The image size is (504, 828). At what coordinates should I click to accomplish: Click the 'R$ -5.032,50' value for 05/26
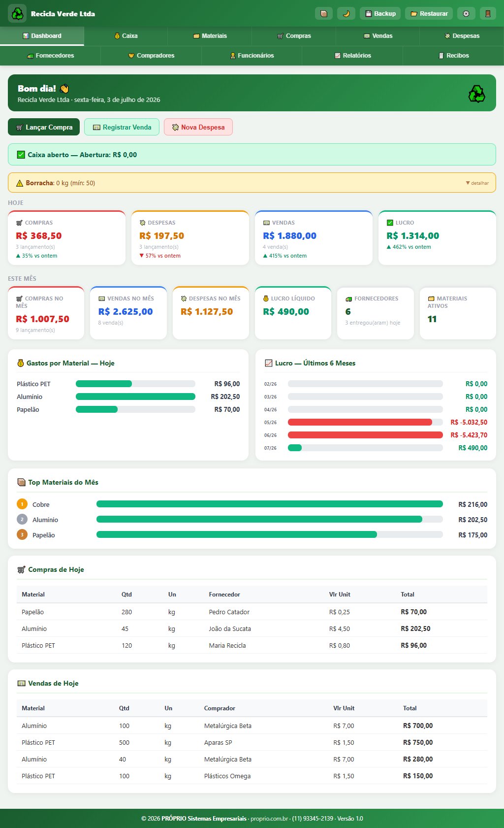469,422
